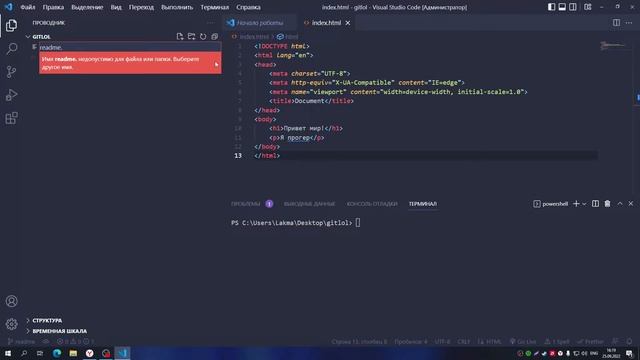Click New Folder icon in GITLOL header
Screen dimensions: 640x360
click(191, 37)
